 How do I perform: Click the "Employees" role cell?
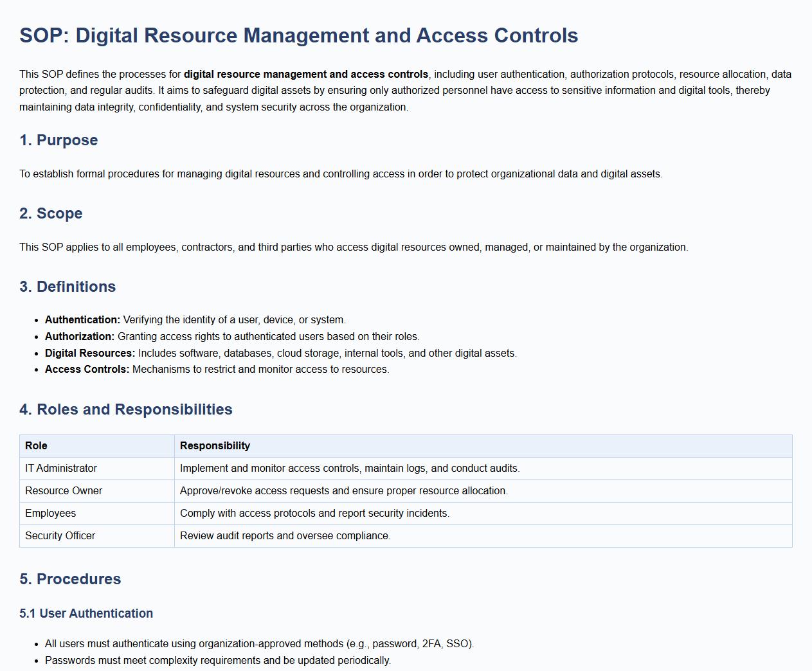[x=50, y=514]
